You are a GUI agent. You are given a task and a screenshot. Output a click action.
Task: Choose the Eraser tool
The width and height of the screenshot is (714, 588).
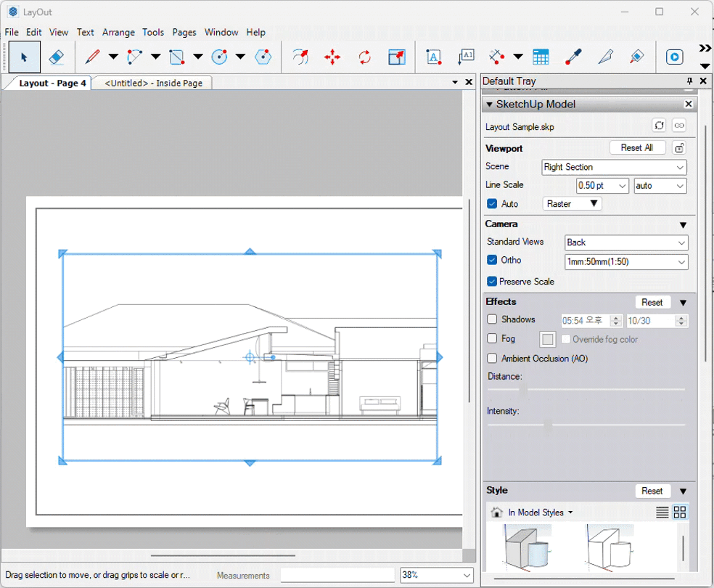(56, 57)
